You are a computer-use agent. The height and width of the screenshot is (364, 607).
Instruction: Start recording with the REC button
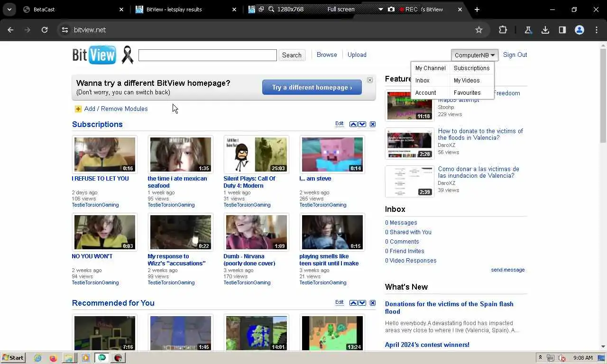408,9
